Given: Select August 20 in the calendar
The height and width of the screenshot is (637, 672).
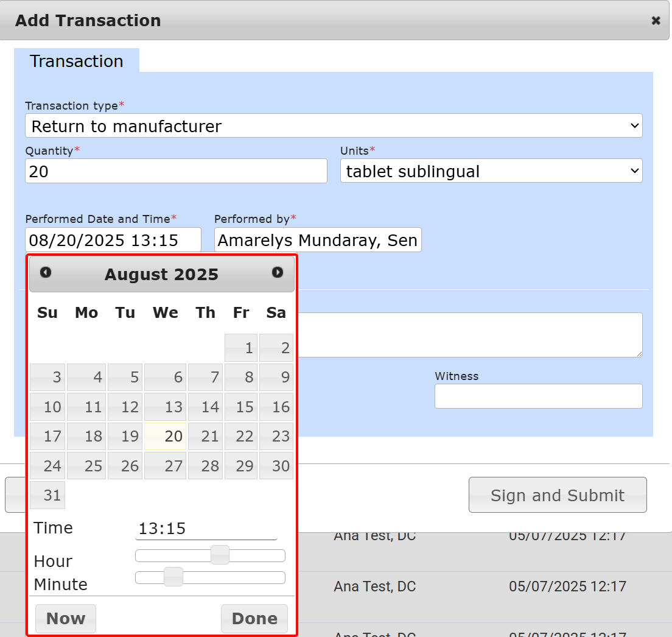Looking at the screenshot, I should tap(165, 437).
